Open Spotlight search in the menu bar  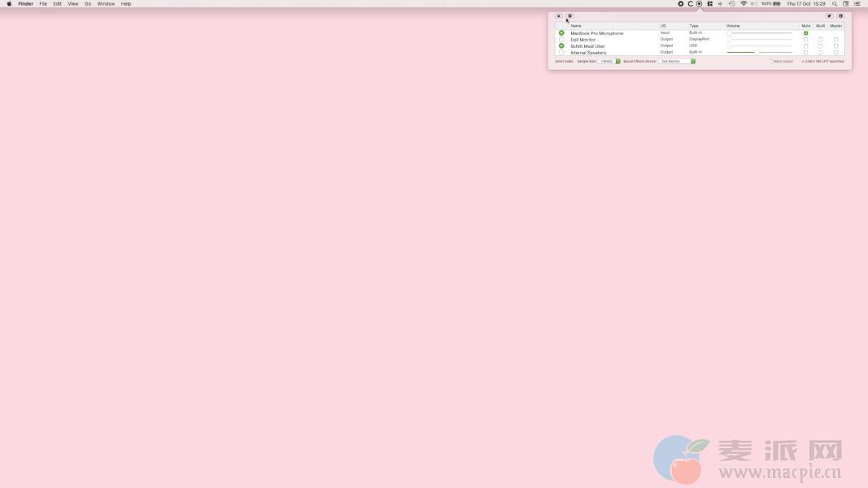834,4
